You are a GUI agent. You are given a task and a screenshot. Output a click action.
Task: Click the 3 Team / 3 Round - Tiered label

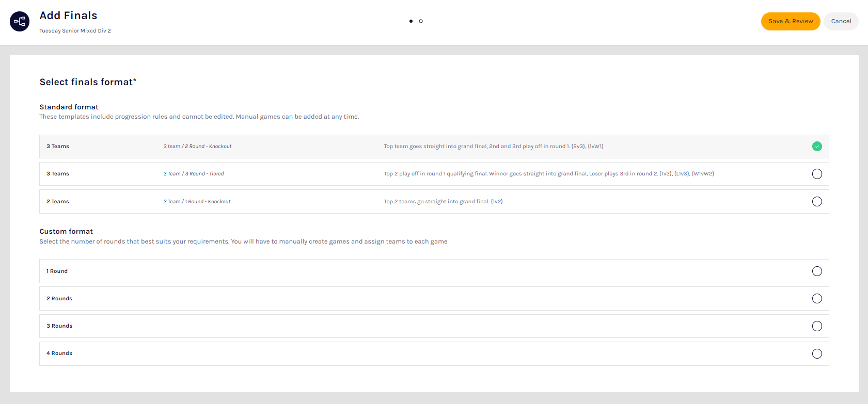point(194,174)
